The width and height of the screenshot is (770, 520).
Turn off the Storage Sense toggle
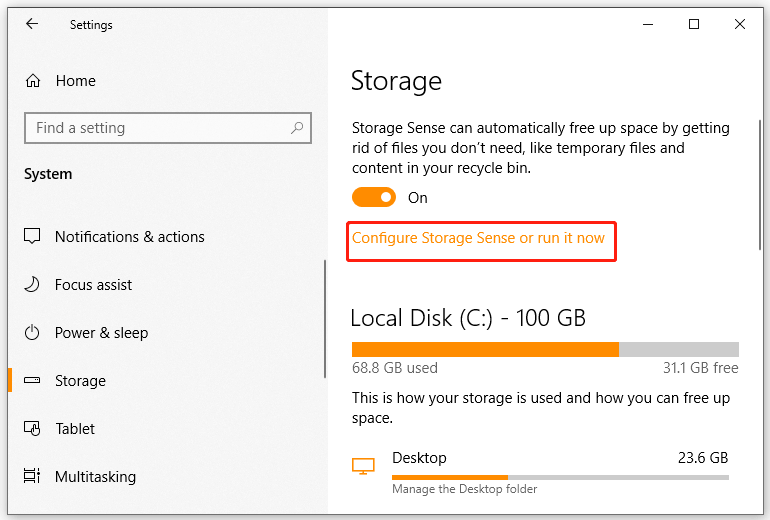pos(374,197)
